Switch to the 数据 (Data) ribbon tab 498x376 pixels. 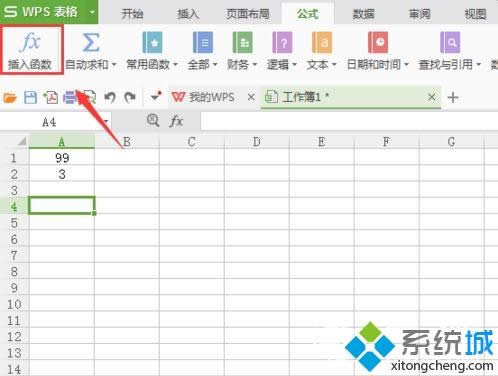coord(364,14)
